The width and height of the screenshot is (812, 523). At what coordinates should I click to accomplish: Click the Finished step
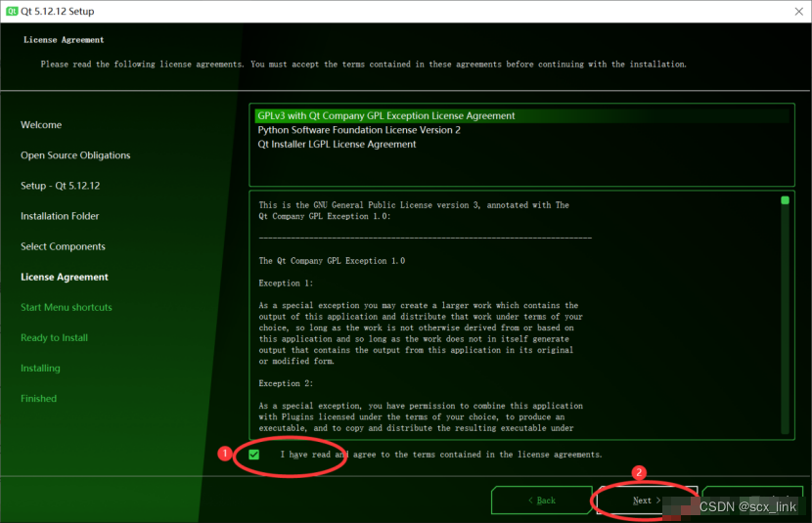point(39,399)
